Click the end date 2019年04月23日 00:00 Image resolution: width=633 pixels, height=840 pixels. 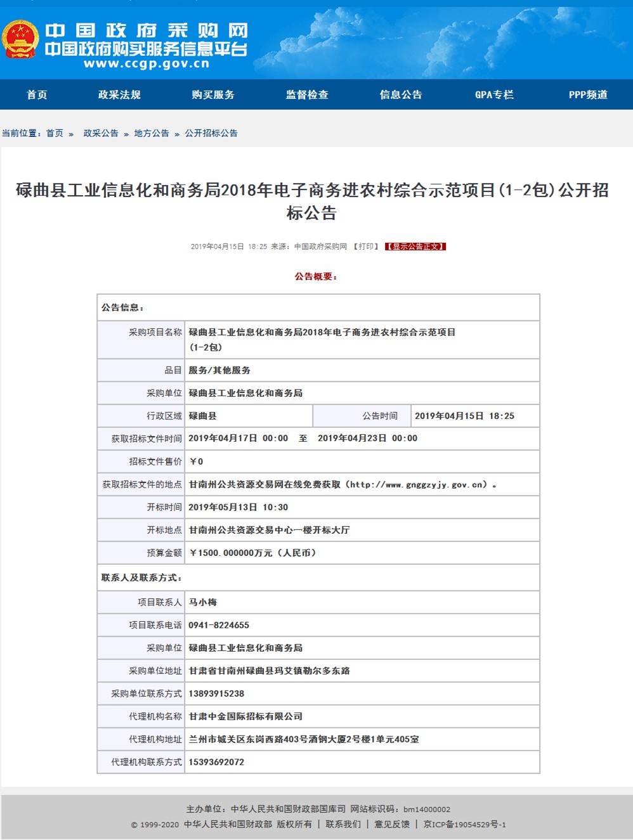pos(367,438)
